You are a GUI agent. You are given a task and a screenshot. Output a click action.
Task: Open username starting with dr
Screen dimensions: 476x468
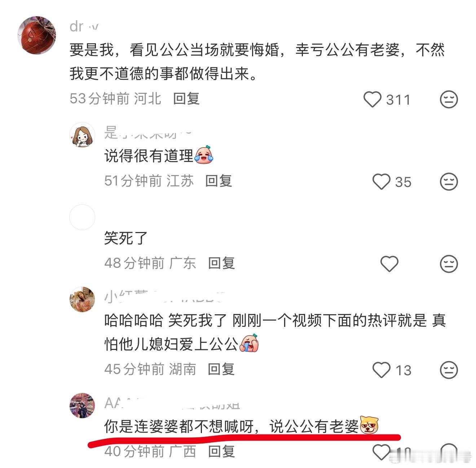pos(84,27)
